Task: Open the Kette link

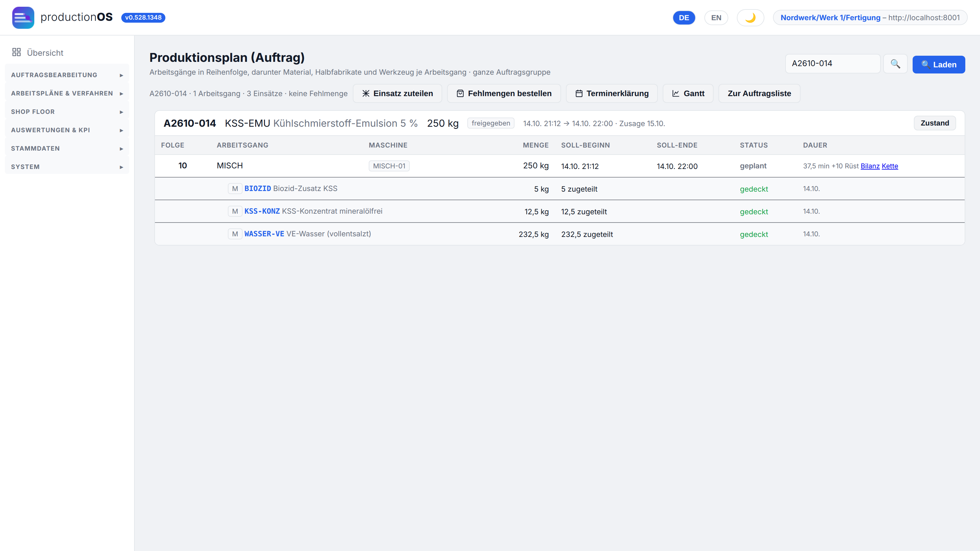Action: tap(890, 166)
